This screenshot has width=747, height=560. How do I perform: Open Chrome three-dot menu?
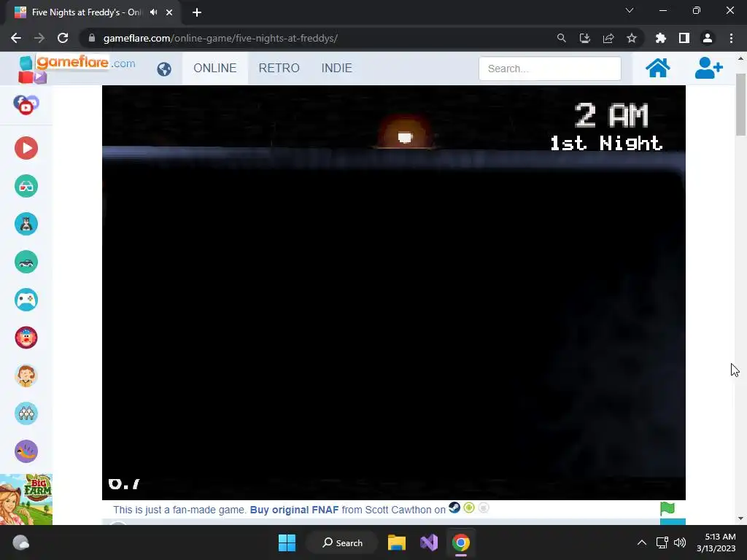click(731, 38)
